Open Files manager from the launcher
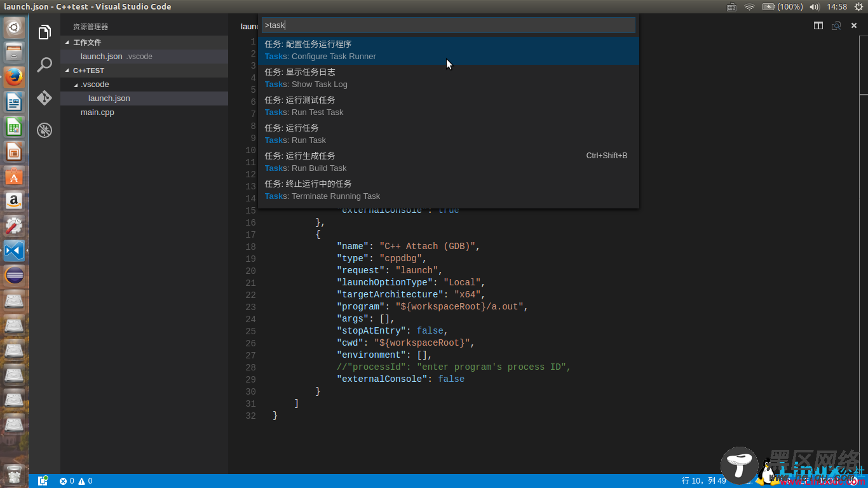The width and height of the screenshot is (868, 488). click(x=14, y=52)
